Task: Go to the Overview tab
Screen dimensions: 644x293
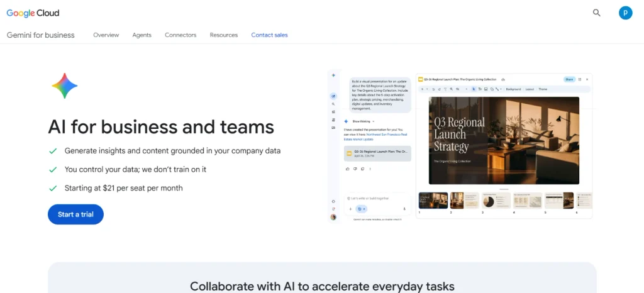Action: pyautogui.click(x=106, y=35)
